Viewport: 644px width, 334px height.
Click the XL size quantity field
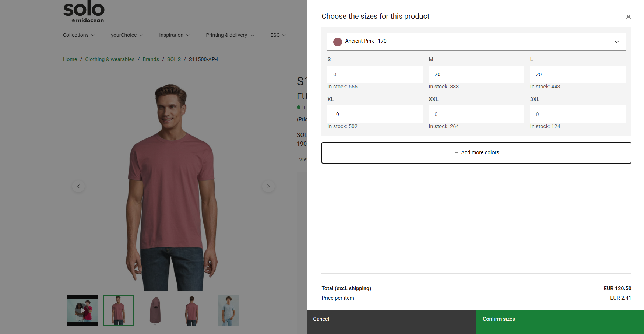click(x=375, y=114)
